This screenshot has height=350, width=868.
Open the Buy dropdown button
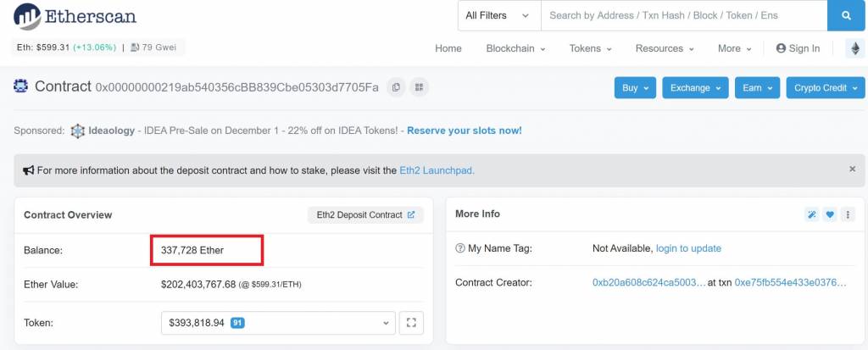[636, 88]
